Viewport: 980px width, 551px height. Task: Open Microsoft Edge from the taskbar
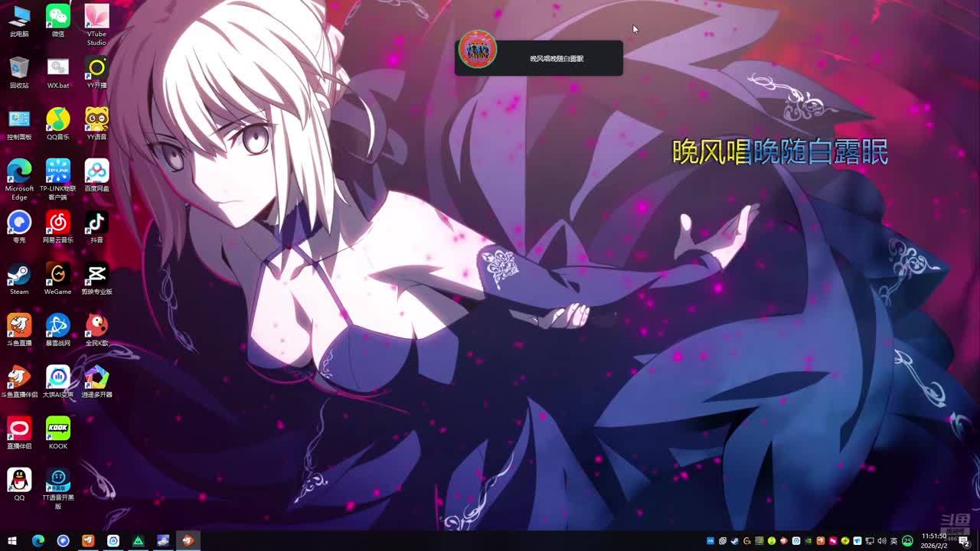click(x=38, y=541)
